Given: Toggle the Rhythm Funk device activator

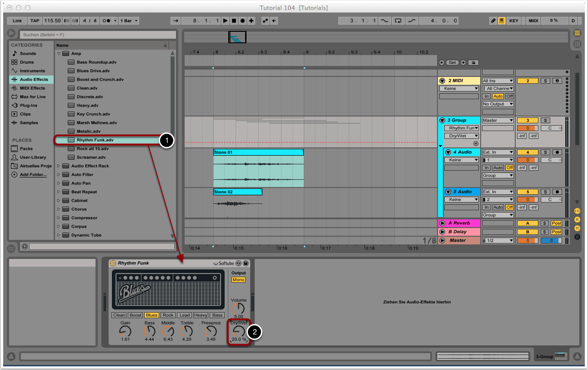Looking at the screenshot, I should click(113, 263).
